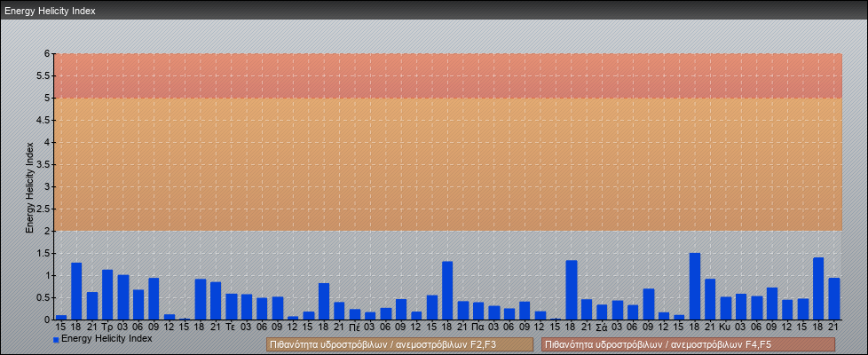Viewport: 868px width, 355px height.
Task: Click the y-axis tick label 2
Action: 47,231
